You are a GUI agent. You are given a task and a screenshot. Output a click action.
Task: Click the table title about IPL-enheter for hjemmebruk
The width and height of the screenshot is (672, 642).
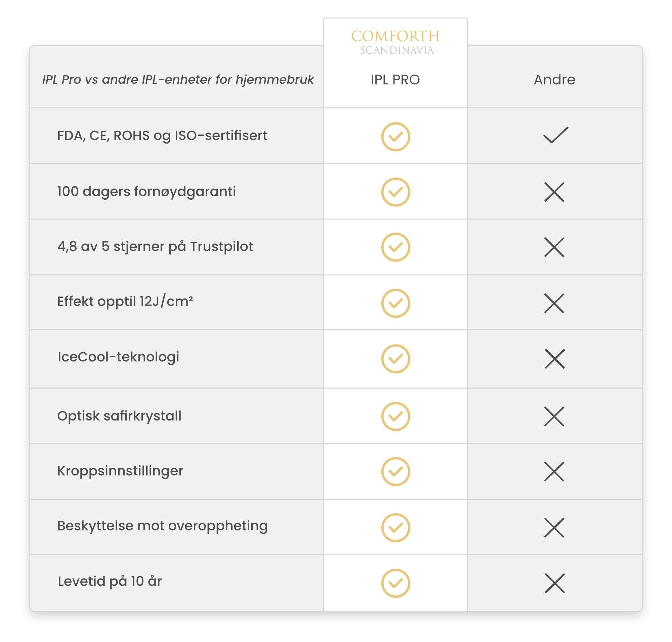pos(178,80)
